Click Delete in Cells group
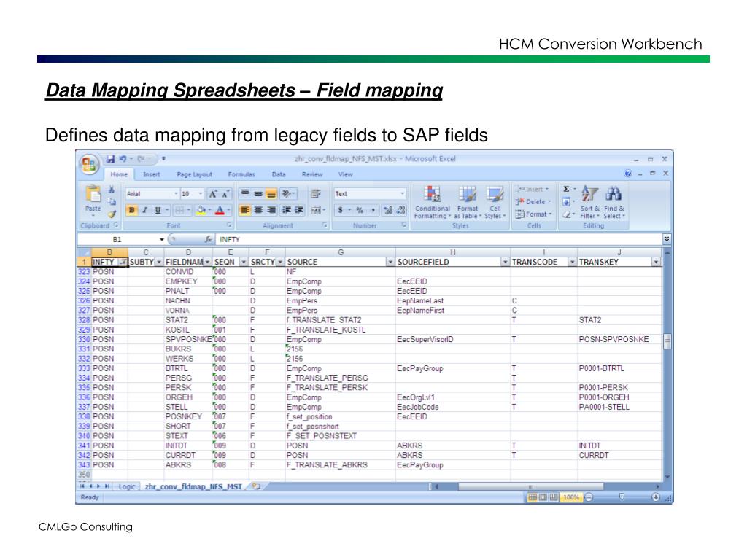 pos(533,202)
